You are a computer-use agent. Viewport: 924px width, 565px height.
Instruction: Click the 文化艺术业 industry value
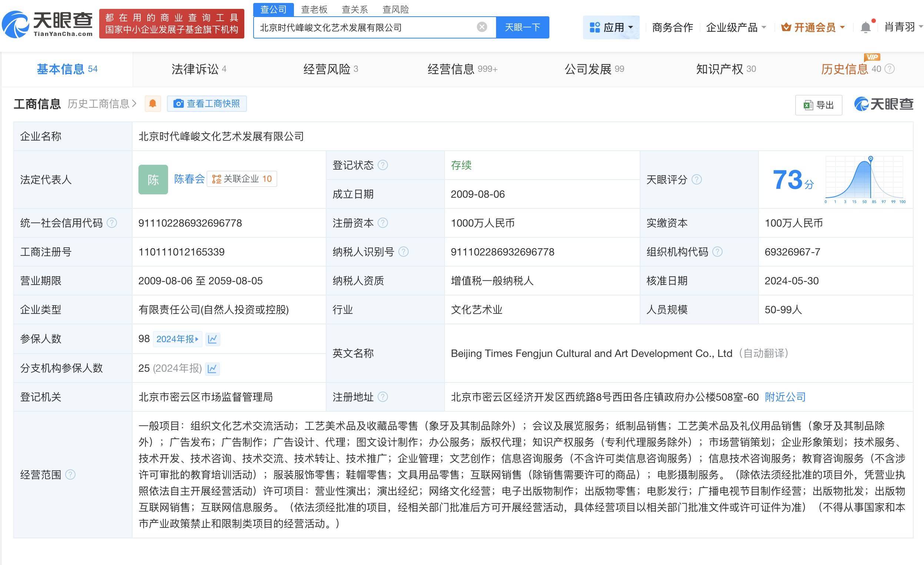pos(477,310)
